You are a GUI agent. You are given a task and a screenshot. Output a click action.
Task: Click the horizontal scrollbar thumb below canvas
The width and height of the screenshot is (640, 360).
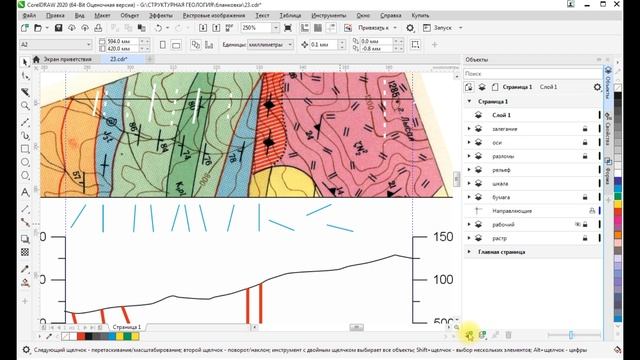[356, 327]
